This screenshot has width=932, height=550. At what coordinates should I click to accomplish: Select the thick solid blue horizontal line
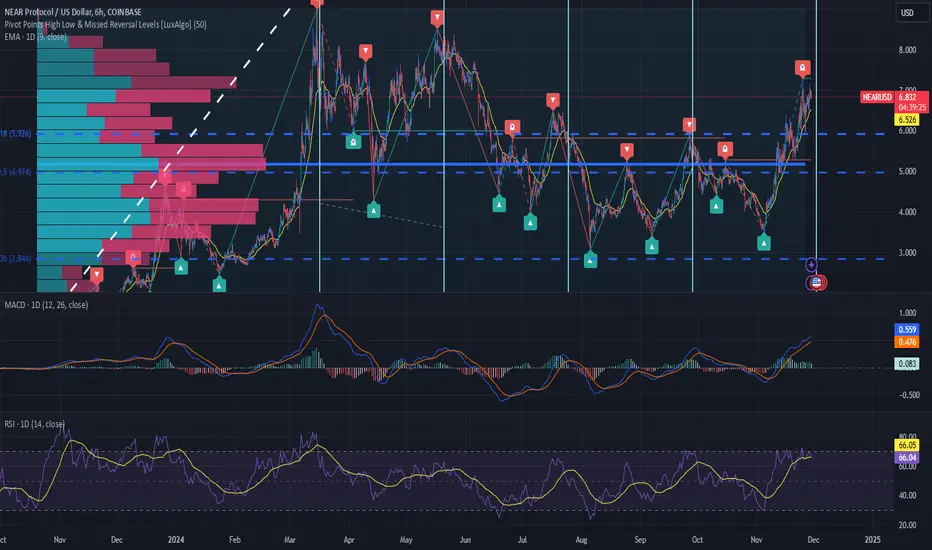pyautogui.click(x=535, y=164)
